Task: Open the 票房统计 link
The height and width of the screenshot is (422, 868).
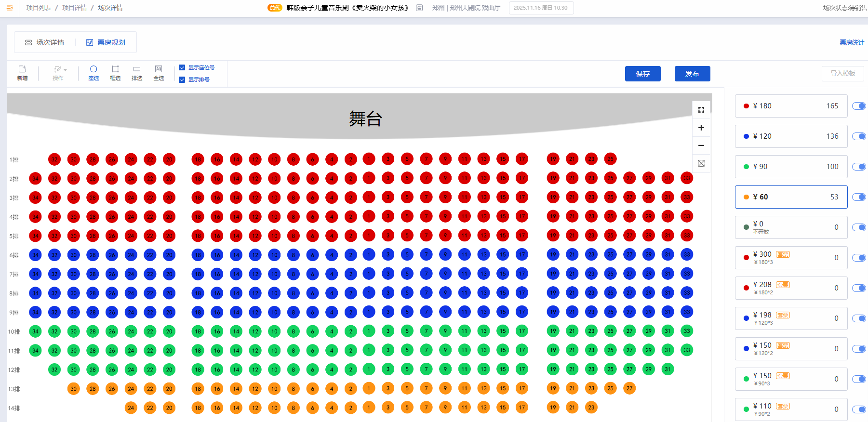Action: (852, 42)
